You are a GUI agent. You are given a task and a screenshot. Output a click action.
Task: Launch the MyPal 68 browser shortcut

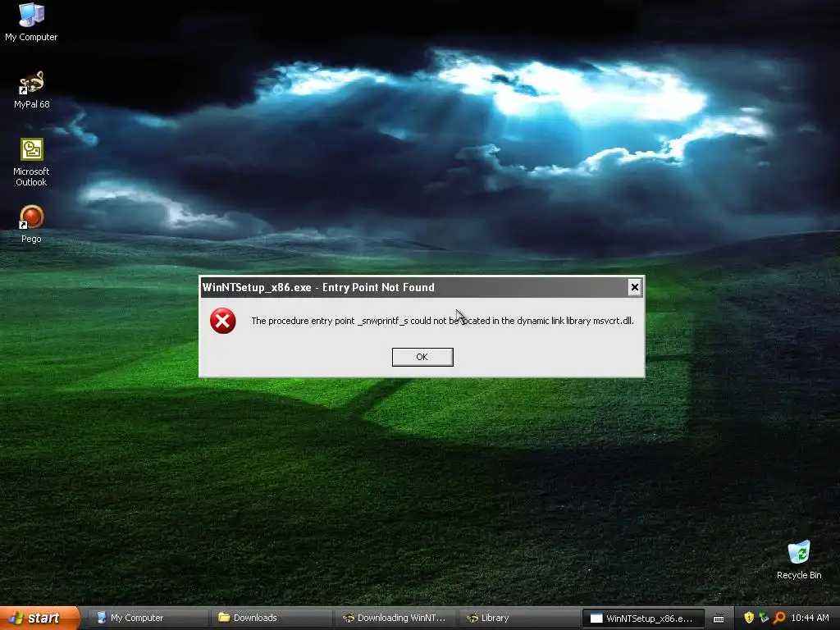click(32, 89)
